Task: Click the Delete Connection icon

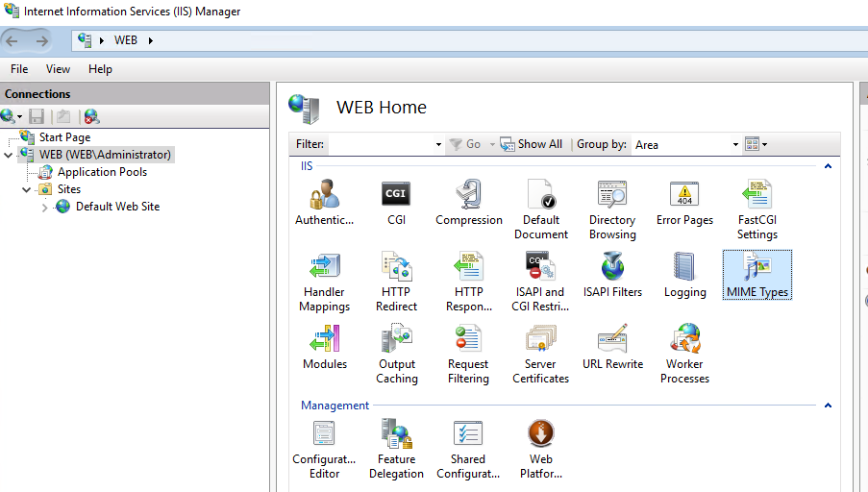Action: 91,116
